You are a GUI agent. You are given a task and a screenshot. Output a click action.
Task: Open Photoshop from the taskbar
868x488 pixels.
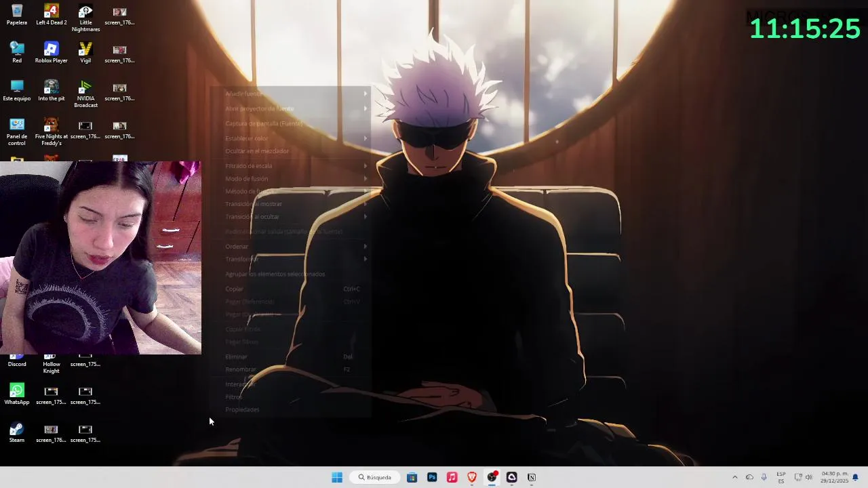pos(432,477)
